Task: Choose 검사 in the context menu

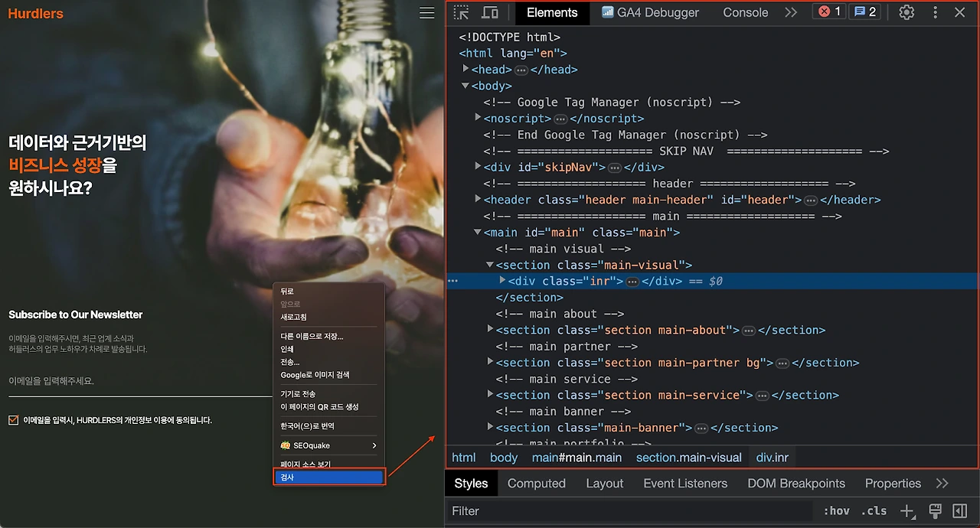Action: click(328, 477)
